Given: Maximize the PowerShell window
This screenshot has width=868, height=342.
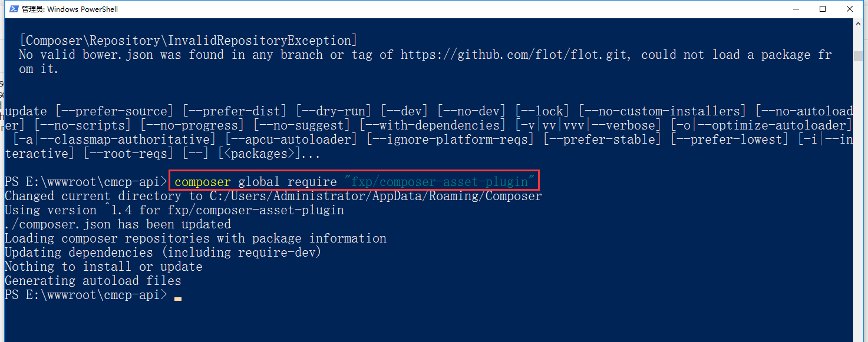Looking at the screenshot, I should [x=823, y=9].
